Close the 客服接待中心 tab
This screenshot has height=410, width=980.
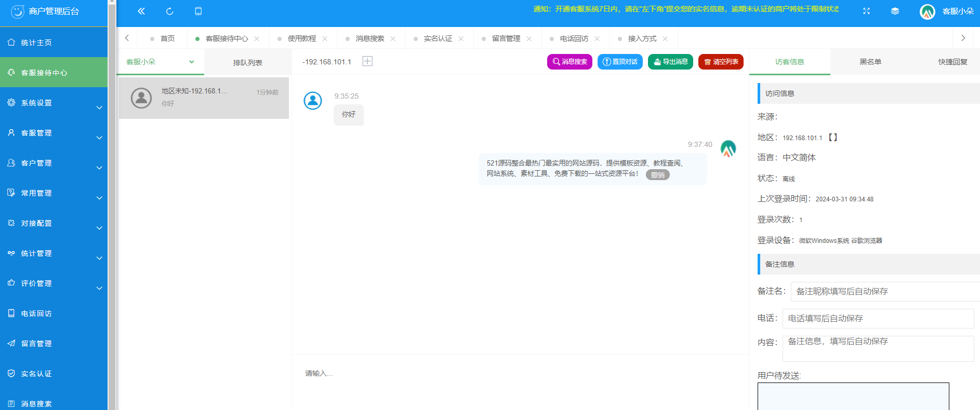257,39
